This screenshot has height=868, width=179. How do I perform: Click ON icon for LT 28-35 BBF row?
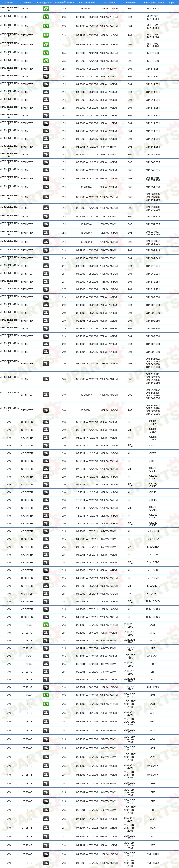[x=46, y=672]
